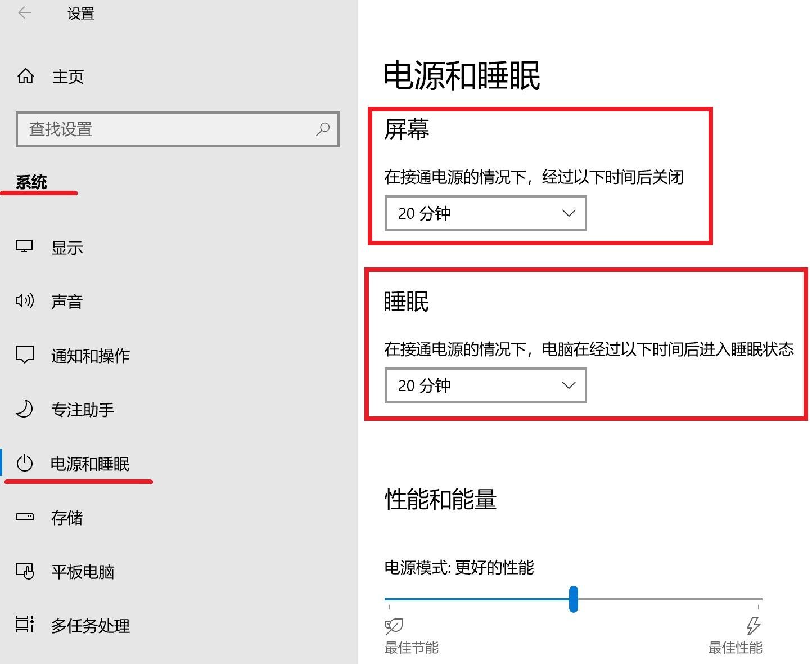Click the tablet icon beside 平板电脑

(x=25, y=571)
